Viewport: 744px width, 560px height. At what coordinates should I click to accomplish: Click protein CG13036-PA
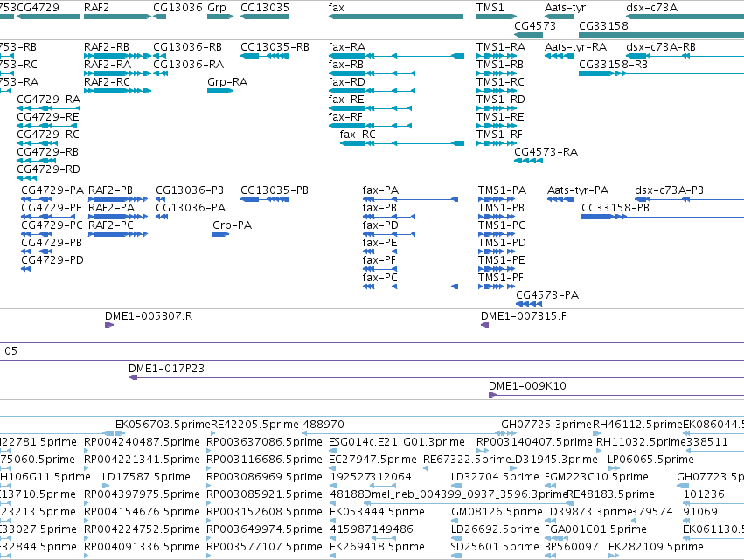[x=162, y=217]
